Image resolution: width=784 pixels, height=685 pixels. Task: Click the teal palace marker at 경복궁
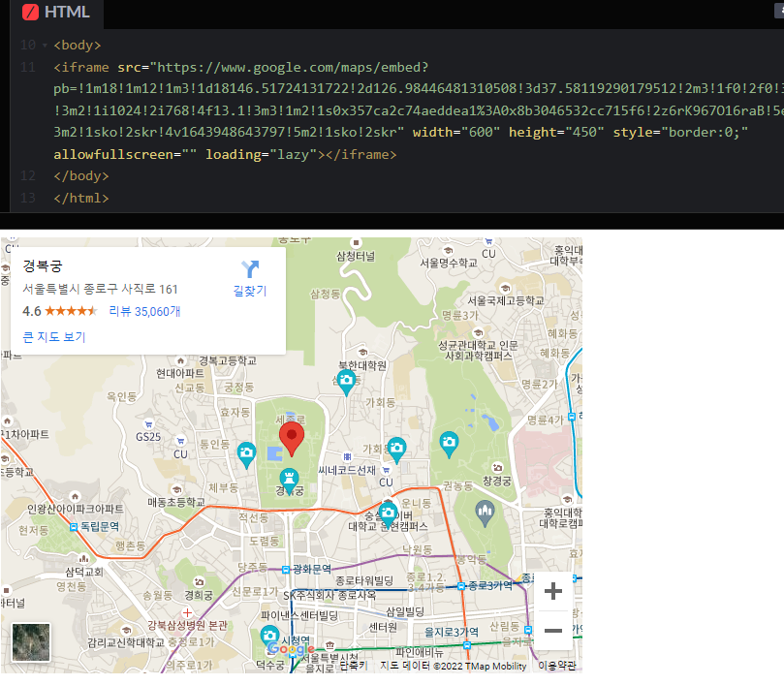[289, 481]
